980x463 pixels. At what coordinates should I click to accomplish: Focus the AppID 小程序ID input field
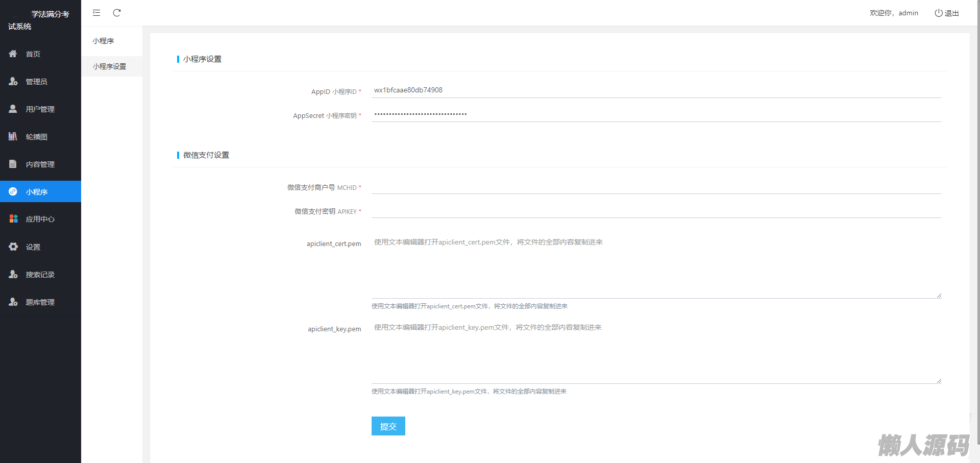pos(656,90)
